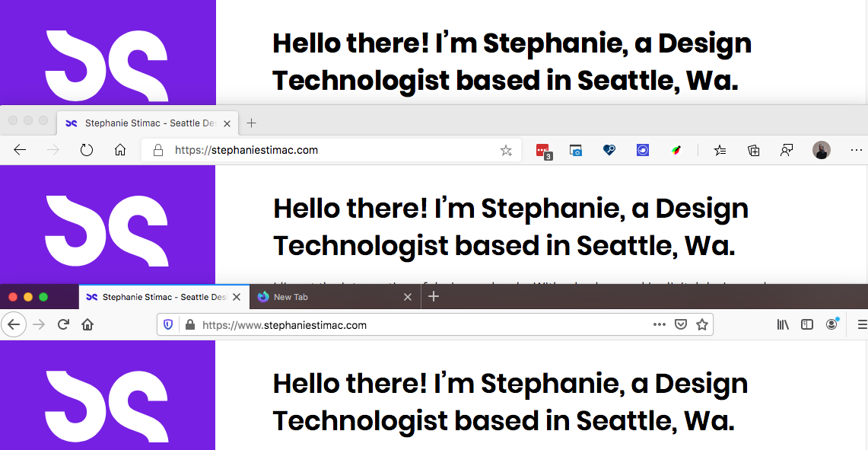Select the Stephanie Stimac tab in Firefox

click(164, 297)
